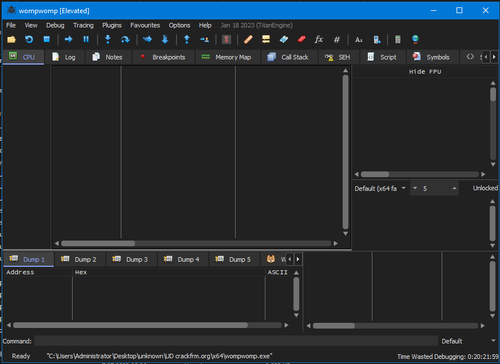Check for updates via the globe icon

415,39
